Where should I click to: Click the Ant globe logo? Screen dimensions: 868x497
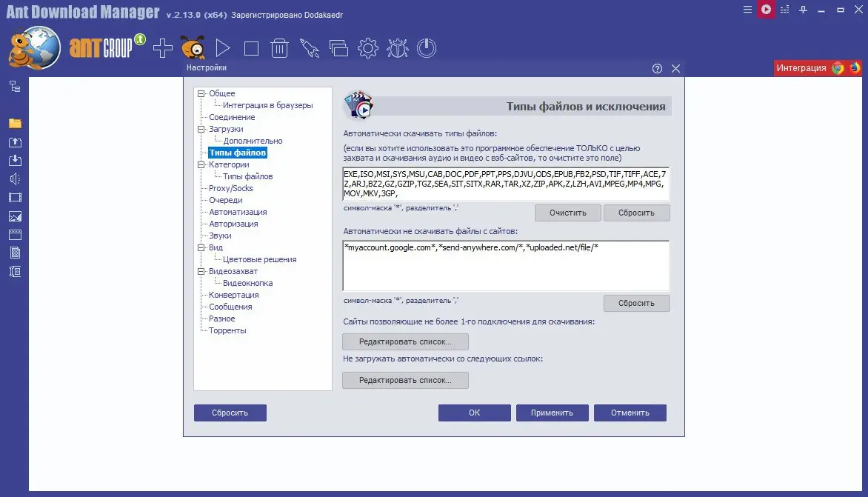click(34, 48)
